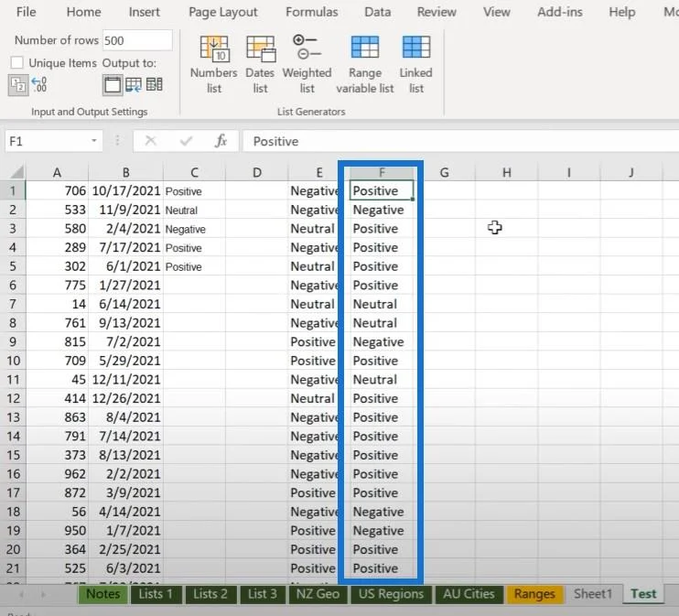Switch to the Lists 1 sheet tab
Viewport: 679px width, 616px height.
coord(156,594)
